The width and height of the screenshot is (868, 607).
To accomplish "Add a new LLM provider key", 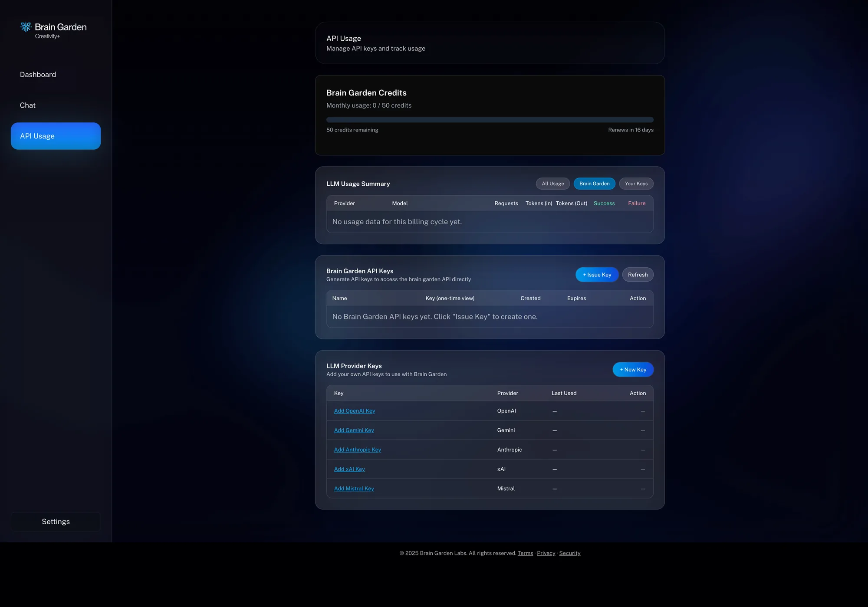I will coord(633,370).
